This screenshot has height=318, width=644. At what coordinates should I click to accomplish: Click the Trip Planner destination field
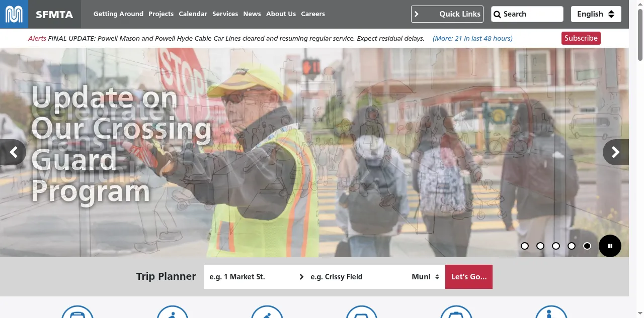coord(355,277)
